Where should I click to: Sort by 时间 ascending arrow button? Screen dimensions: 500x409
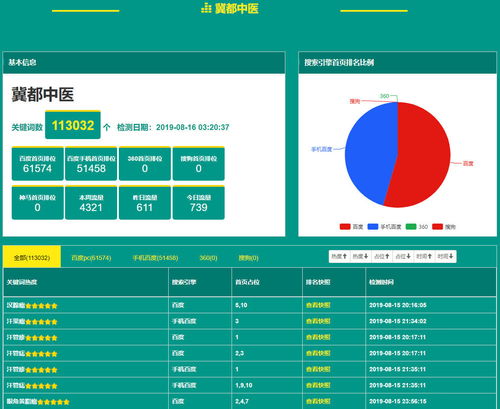point(424,256)
